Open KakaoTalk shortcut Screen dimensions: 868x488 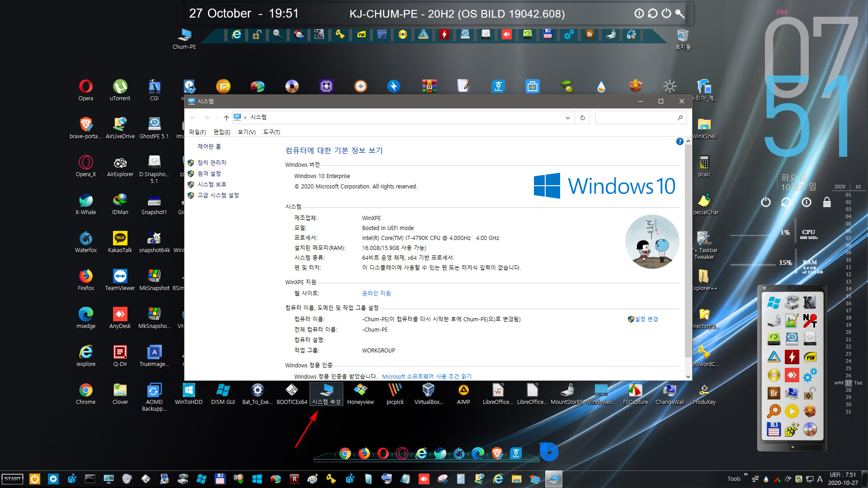pos(120,242)
